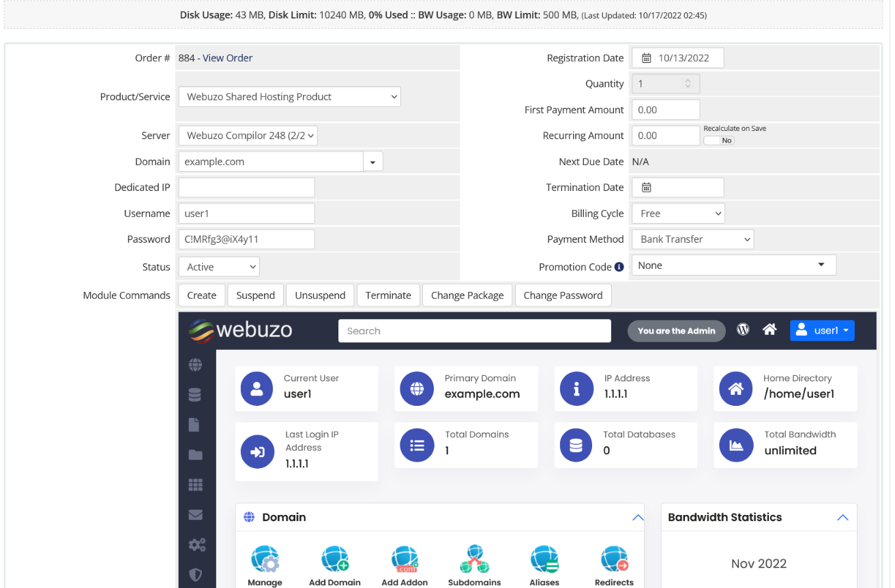Click the WordPress icon in Webuzo header
Screen dimensions: 895x588
[x=743, y=330]
